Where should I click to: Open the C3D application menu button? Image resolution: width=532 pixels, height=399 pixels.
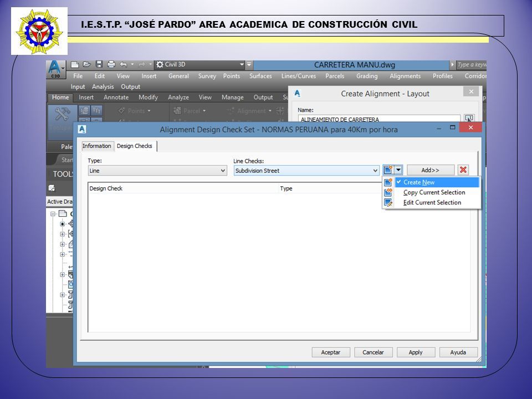click(55, 69)
